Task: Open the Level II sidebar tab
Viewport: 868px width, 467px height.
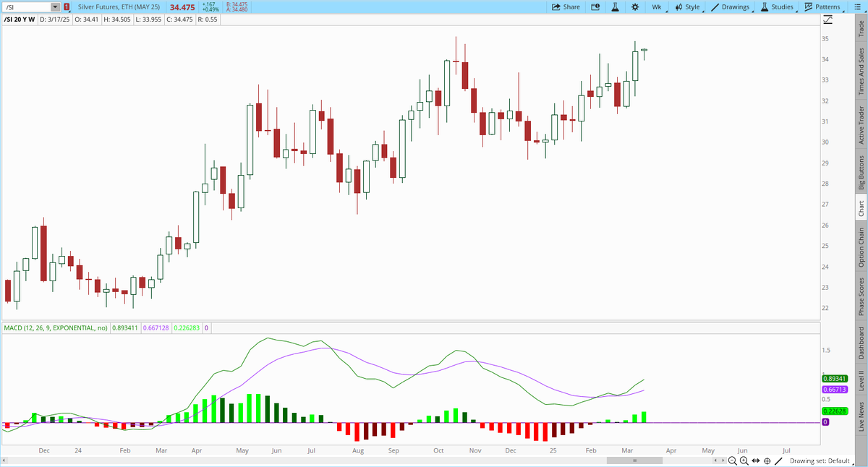Action: (861, 380)
